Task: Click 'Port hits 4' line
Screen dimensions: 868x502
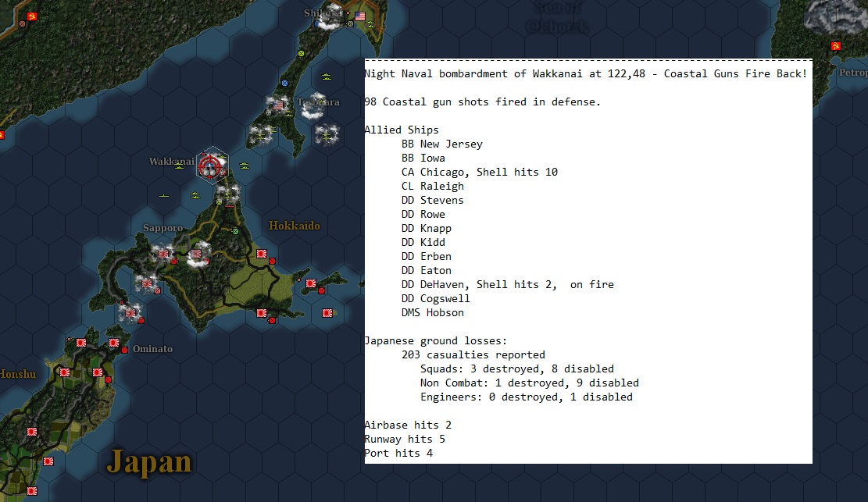Action: pyautogui.click(x=398, y=454)
